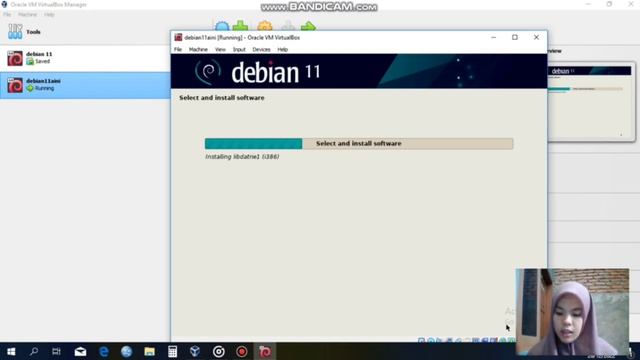This screenshot has height=360, width=640.
Task: Click the Debian preview thumbnail in Manager
Action: (591, 102)
